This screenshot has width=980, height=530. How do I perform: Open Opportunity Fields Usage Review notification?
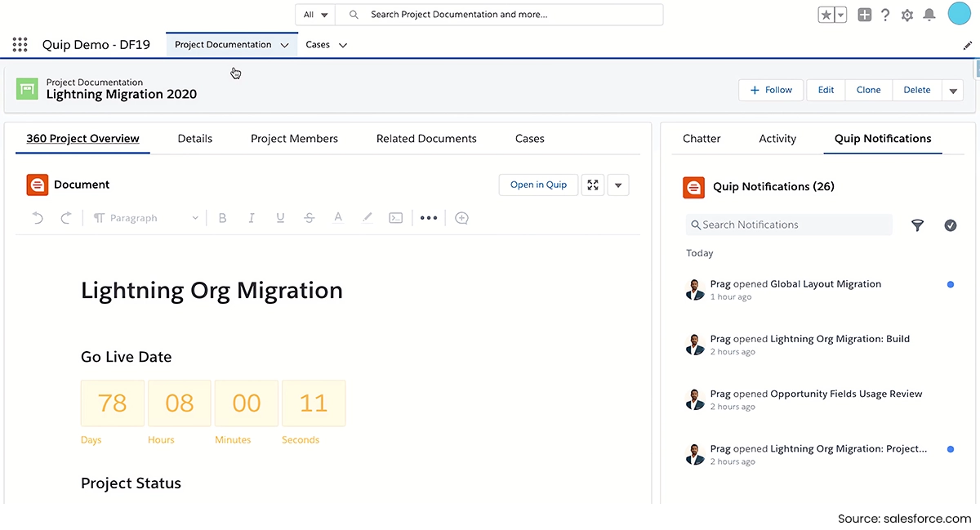coord(846,394)
